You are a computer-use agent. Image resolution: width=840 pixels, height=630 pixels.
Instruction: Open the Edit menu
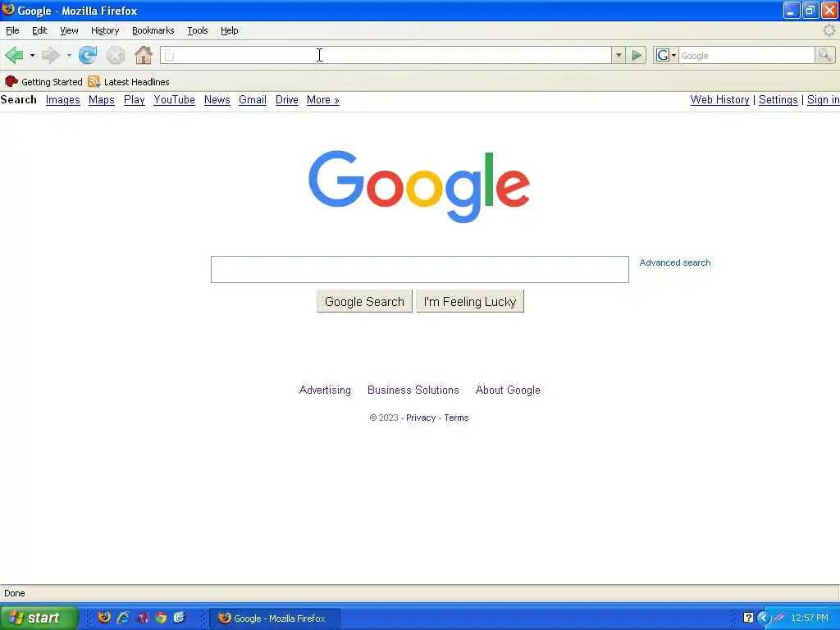coord(39,30)
